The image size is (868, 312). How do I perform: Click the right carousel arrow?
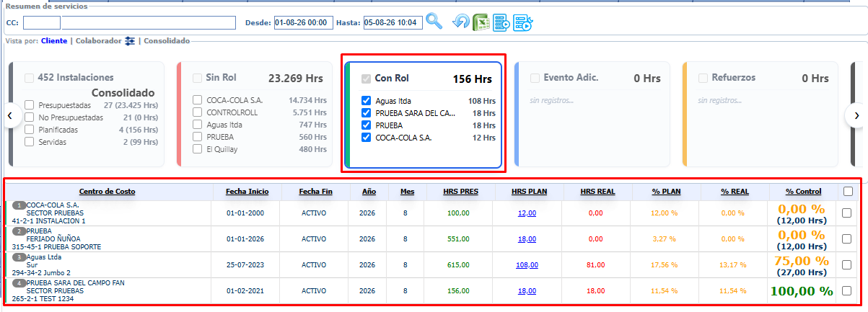(x=856, y=115)
